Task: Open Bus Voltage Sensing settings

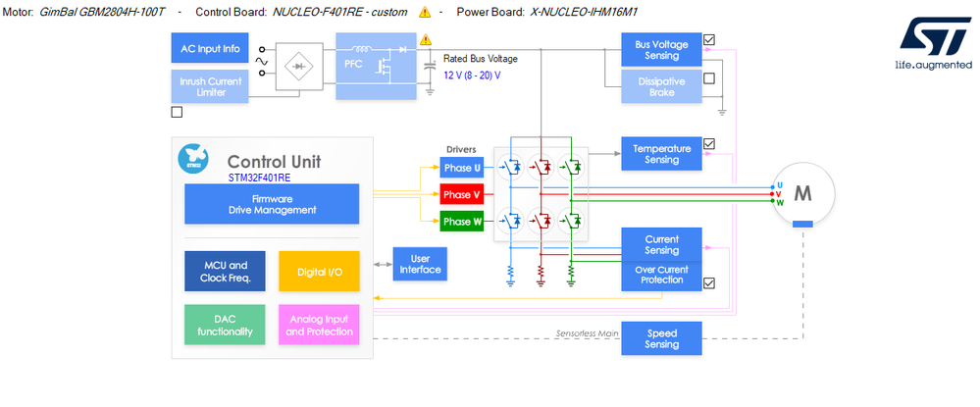Action: (x=661, y=50)
